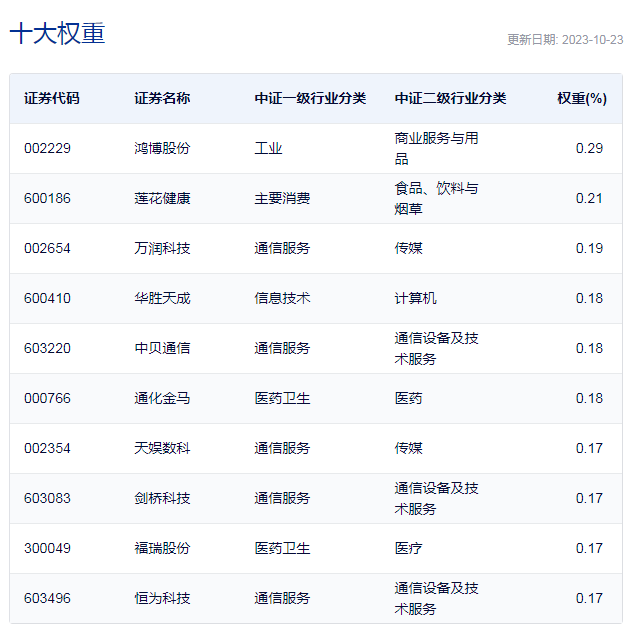Select security code 000766
Screen dimensions: 629x638
click(x=47, y=398)
